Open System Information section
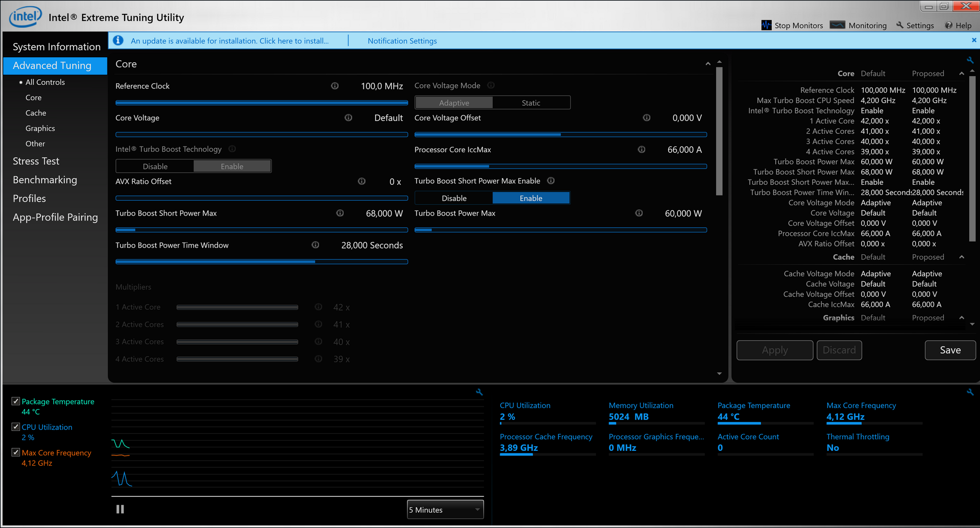 pyautogui.click(x=56, y=46)
